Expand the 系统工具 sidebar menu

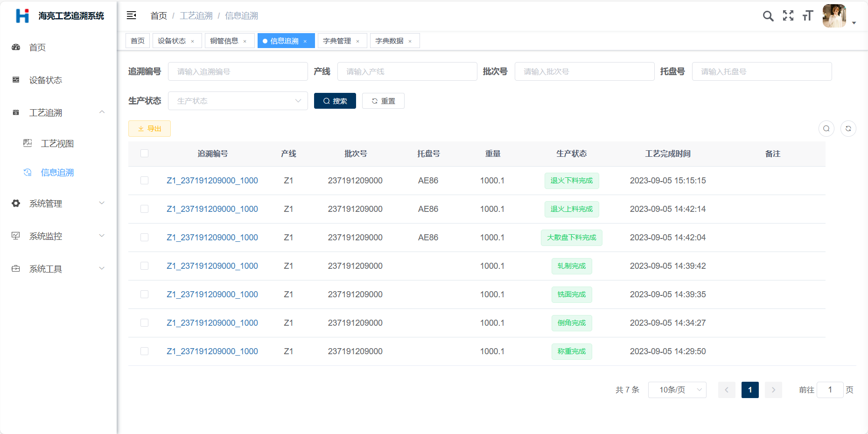[x=102, y=268]
